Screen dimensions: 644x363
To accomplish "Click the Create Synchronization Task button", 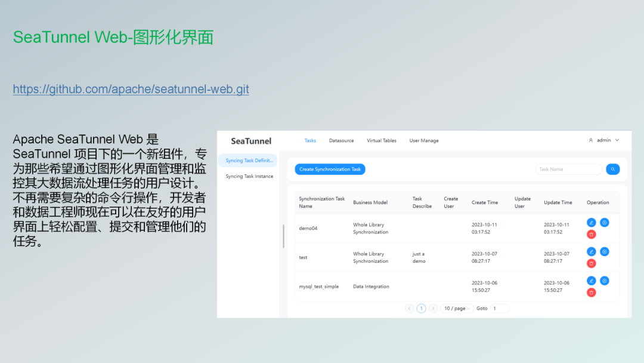I will click(330, 170).
